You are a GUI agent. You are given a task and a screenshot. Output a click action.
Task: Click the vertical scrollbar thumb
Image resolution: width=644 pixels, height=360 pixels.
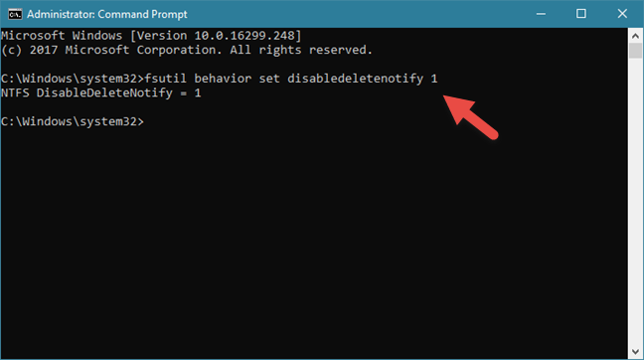pos(635,51)
